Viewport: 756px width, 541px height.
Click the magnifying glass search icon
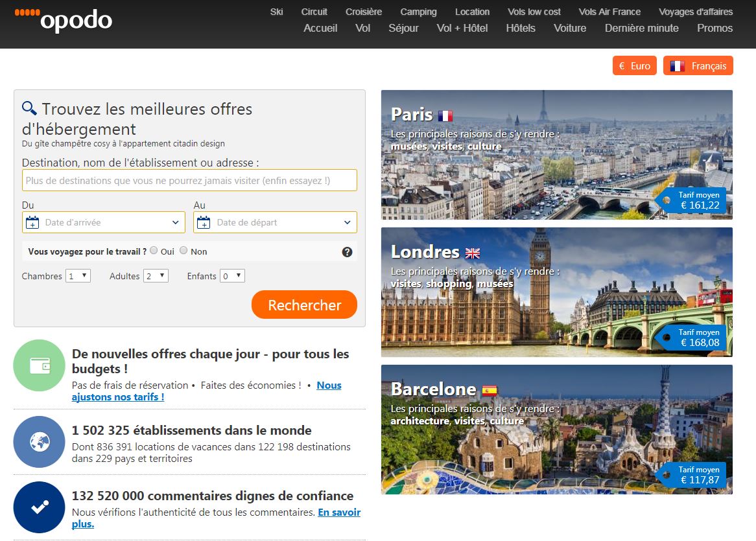click(27, 107)
